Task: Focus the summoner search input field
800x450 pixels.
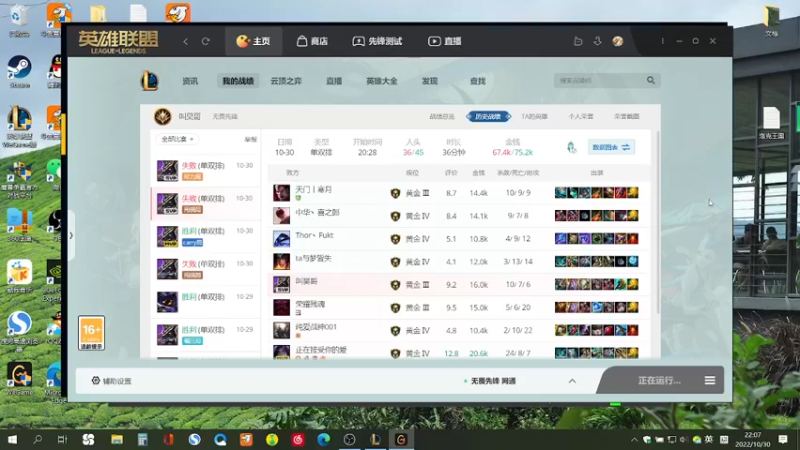Action: click(x=600, y=81)
